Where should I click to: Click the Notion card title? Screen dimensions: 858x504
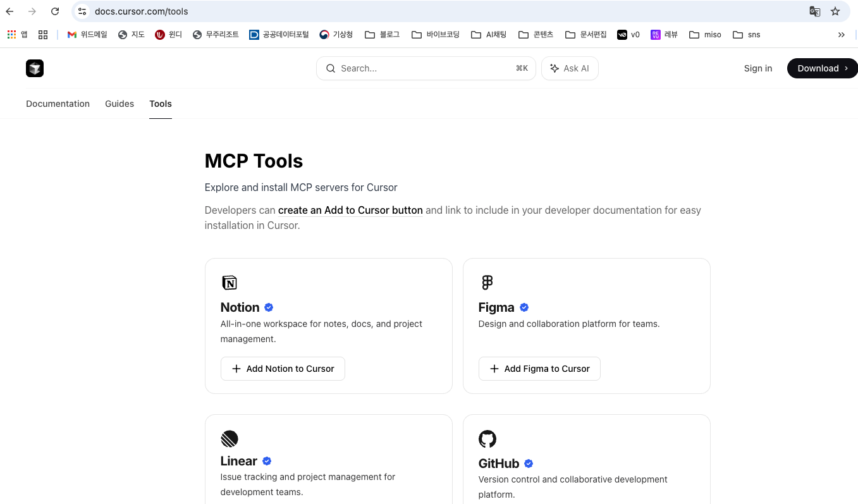(240, 307)
